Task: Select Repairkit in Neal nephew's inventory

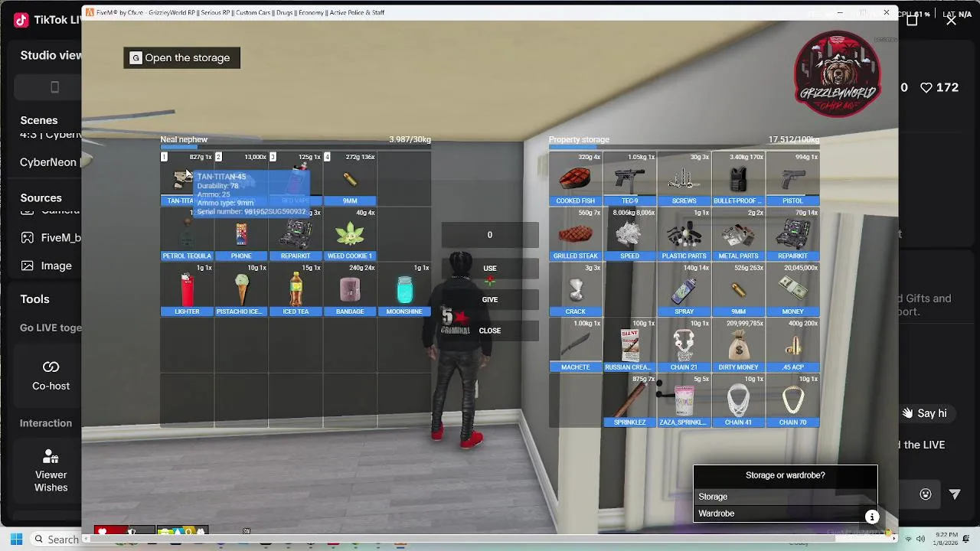Action: [x=296, y=234]
